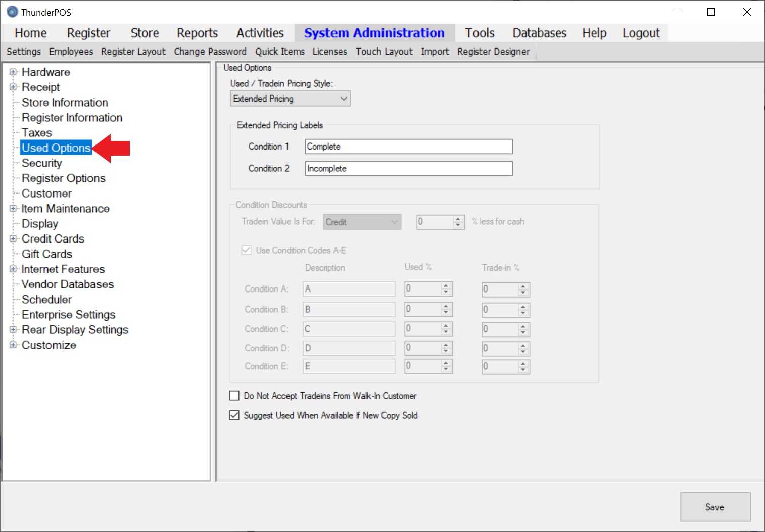Open Quick Items from the toolbar

pyautogui.click(x=279, y=52)
